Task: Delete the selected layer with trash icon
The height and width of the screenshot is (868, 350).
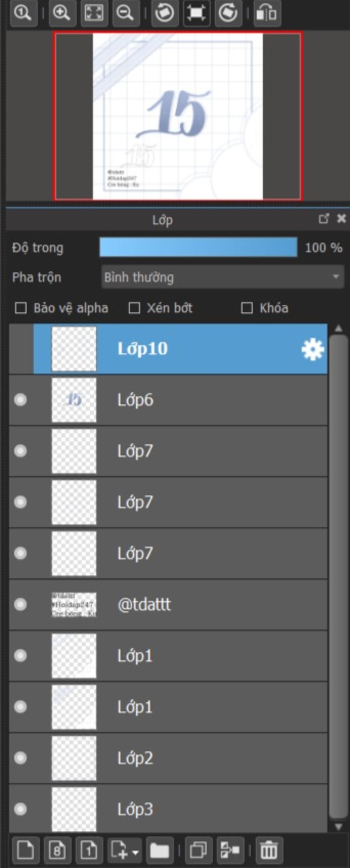Action: pos(269,850)
